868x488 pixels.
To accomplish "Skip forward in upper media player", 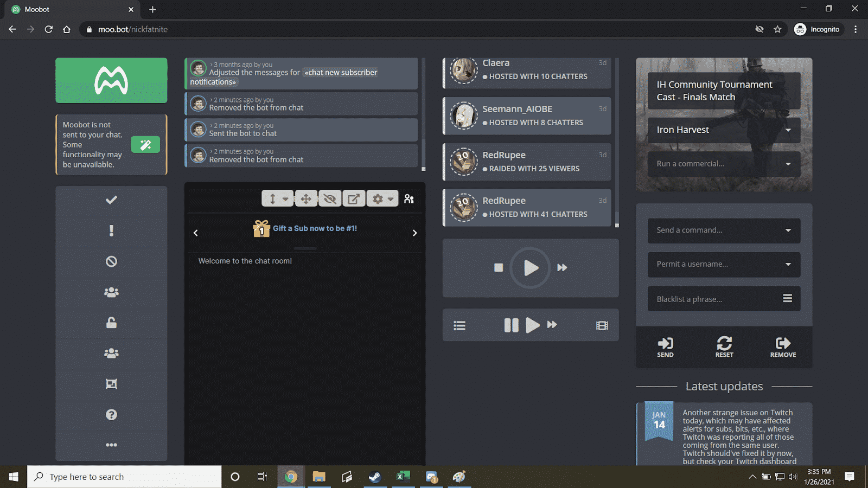I will point(562,267).
